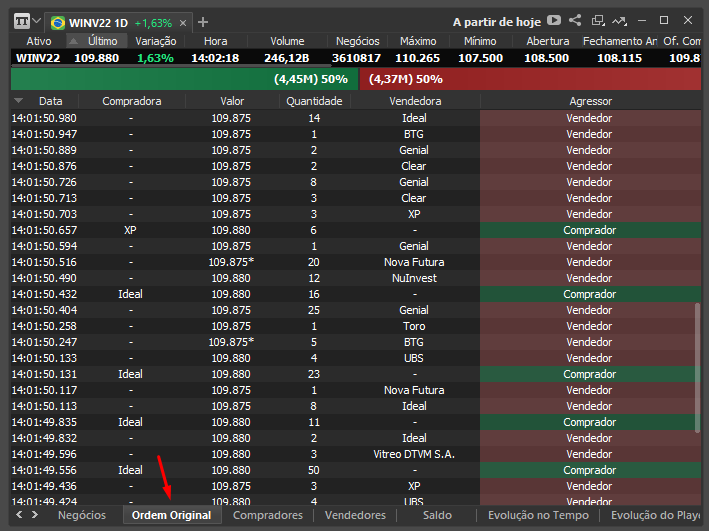
Task: Click UBS in the 14:01:50.133 row
Action: [x=414, y=358]
